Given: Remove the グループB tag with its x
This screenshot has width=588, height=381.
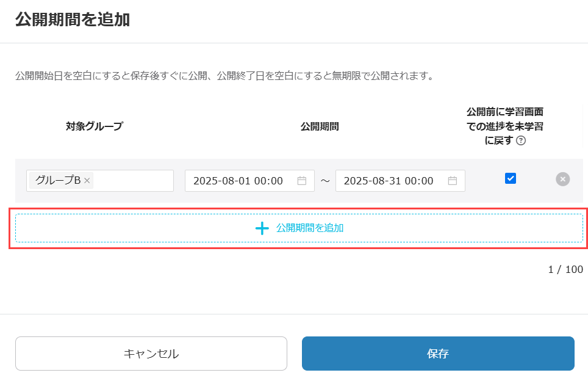Looking at the screenshot, I should (x=87, y=181).
